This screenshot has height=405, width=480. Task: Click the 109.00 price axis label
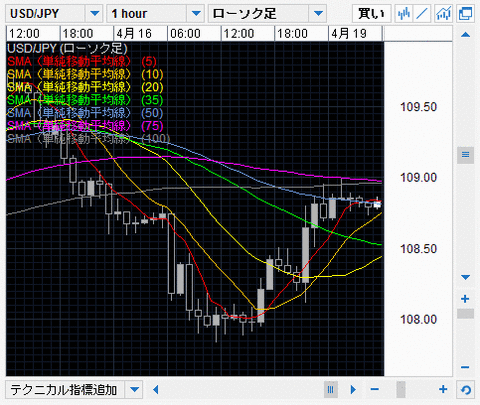click(x=419, y=178)
